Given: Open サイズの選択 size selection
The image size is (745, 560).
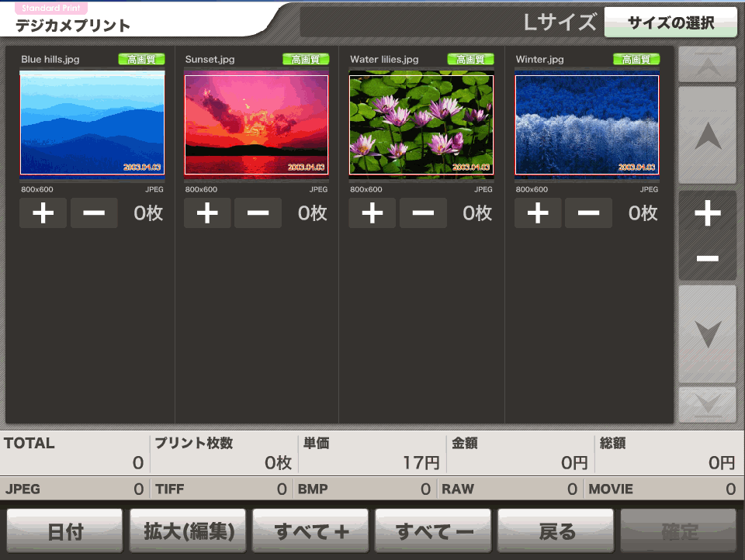Looking at the screenshot, I should [x=670, y=22].
